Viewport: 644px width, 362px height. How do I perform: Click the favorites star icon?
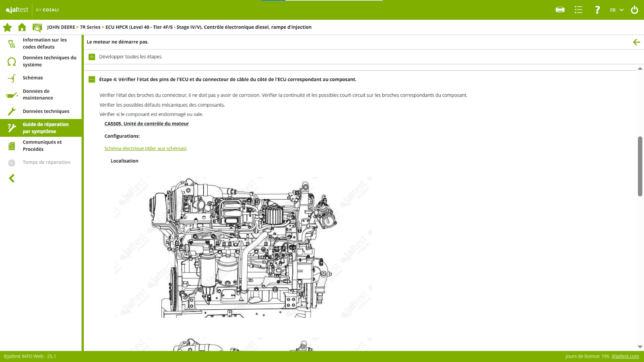(7, 27)
